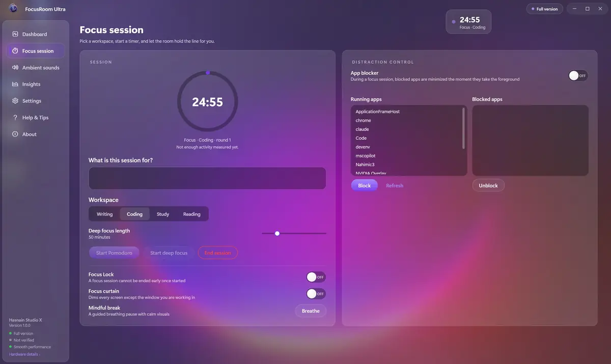
Task: Click the circular timer progress ring
Action: pos(207,101)
